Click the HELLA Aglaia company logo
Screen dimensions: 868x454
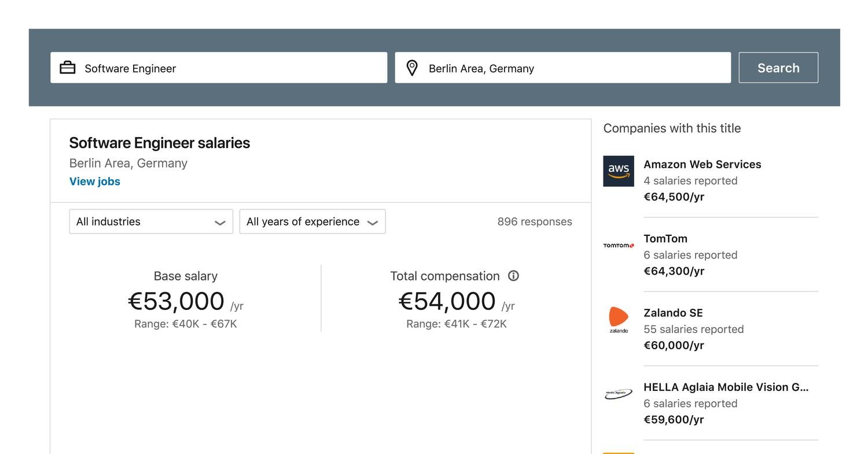coord(617,392)
